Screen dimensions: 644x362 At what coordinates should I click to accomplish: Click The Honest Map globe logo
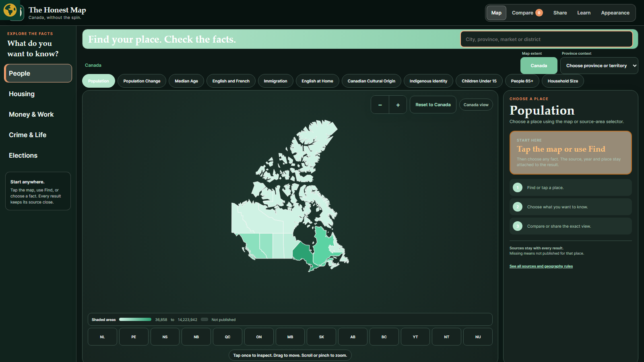tap(10, 10)
